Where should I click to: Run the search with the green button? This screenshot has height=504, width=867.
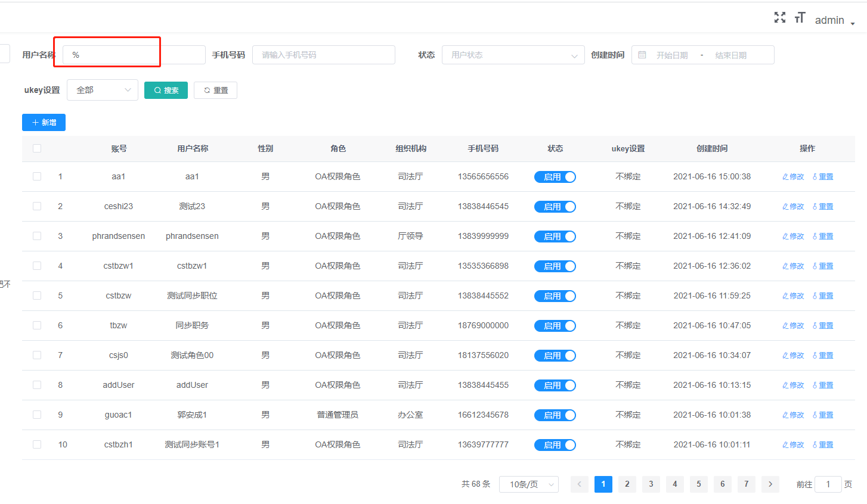(166, 91)
